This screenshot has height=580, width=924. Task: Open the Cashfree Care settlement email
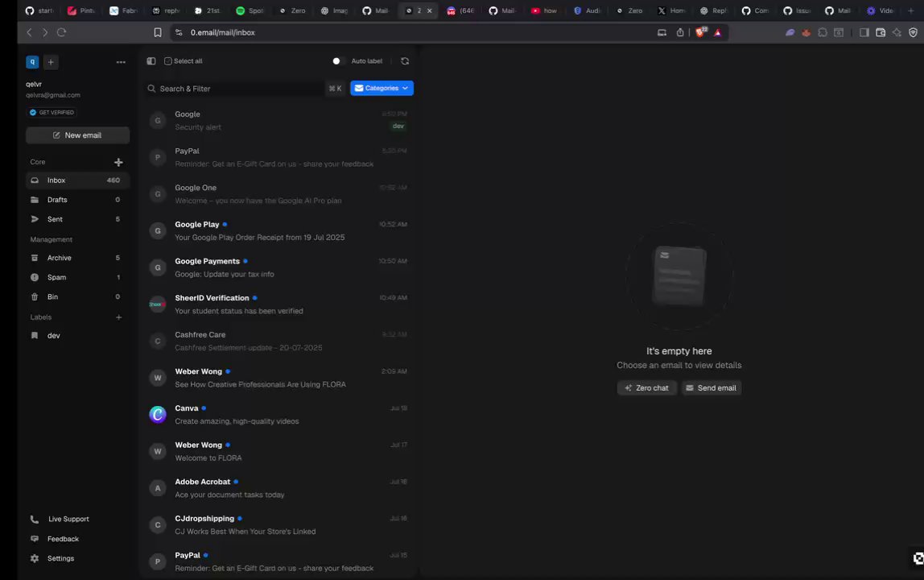[277, 341]
